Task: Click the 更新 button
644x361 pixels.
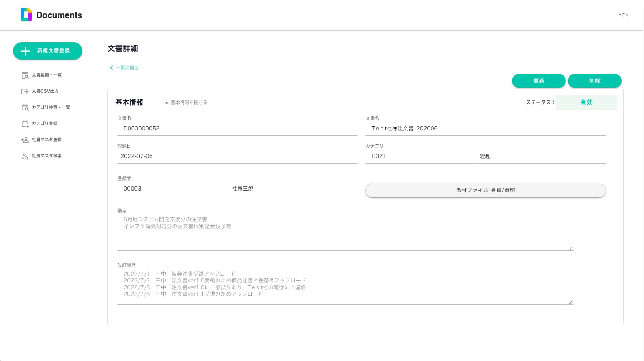Action: click(539, 81)
